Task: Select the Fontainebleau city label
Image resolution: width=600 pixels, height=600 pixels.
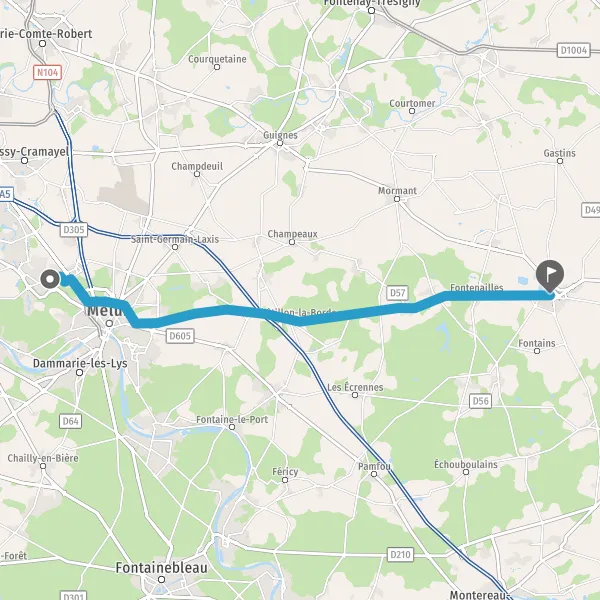Action: point(161,567)
